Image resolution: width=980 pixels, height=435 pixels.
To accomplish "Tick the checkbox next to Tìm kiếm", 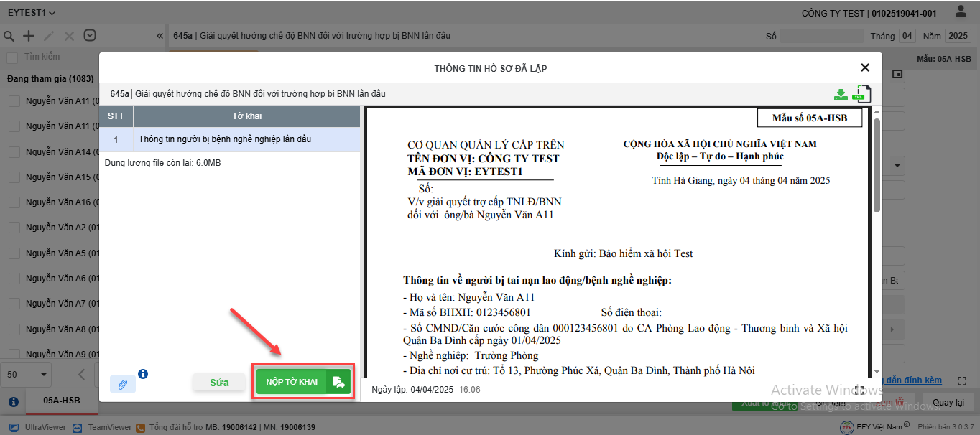I will (x=12, y=57).
